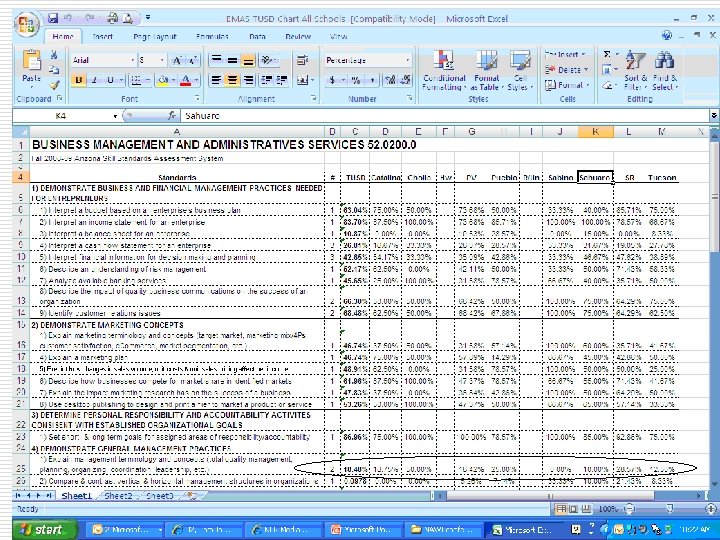Expand the formula bar
The image size is (720, 540).
pyautogui.click(x=714, y=116)
